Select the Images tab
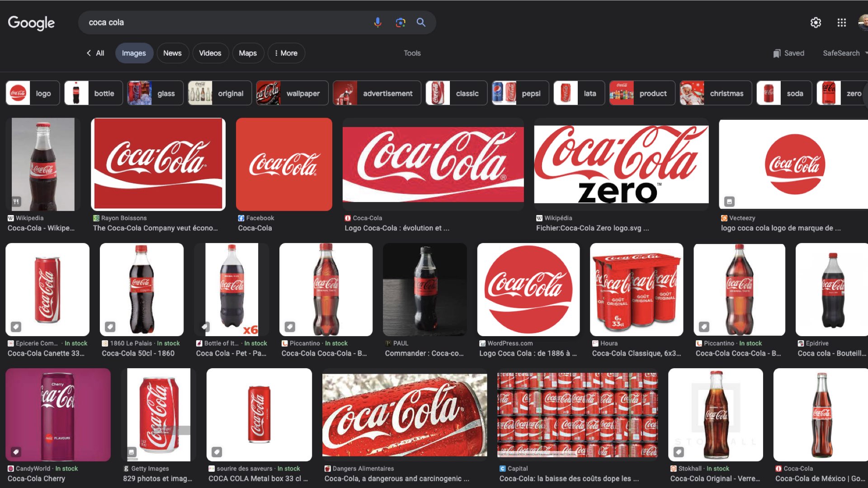Image resolution: width=868 pixels, height=488 pixels. (x=134, y=53)
